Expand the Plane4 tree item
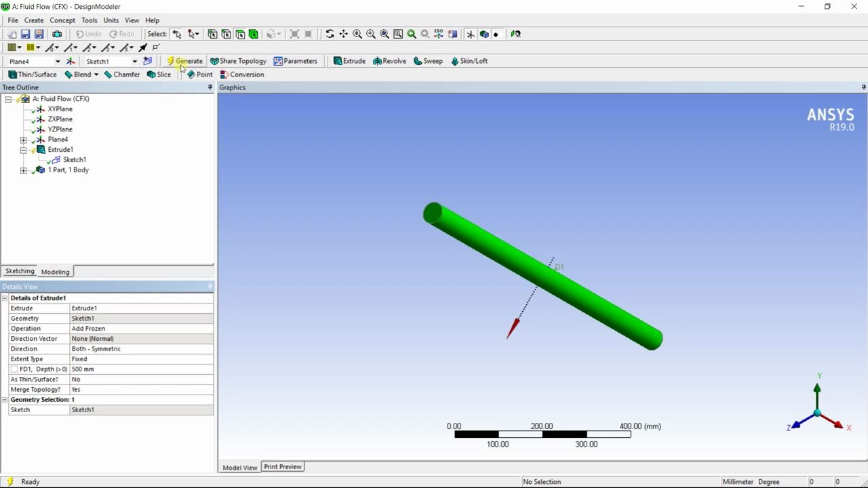The height and width of the screenshot is (488, 868). pos(23,139)
